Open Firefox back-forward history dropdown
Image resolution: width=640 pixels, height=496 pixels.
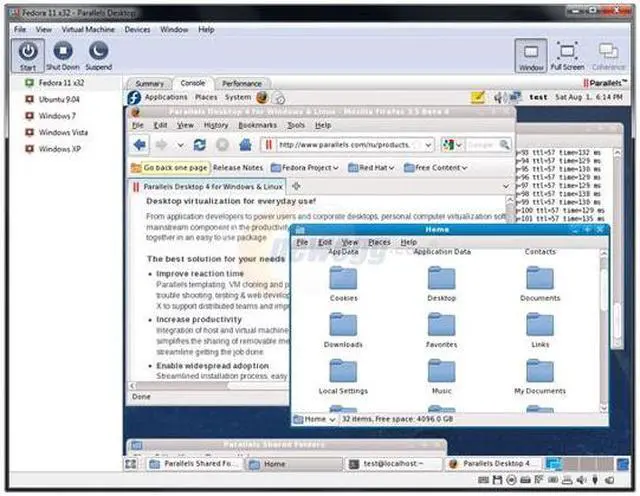(180, 145)
